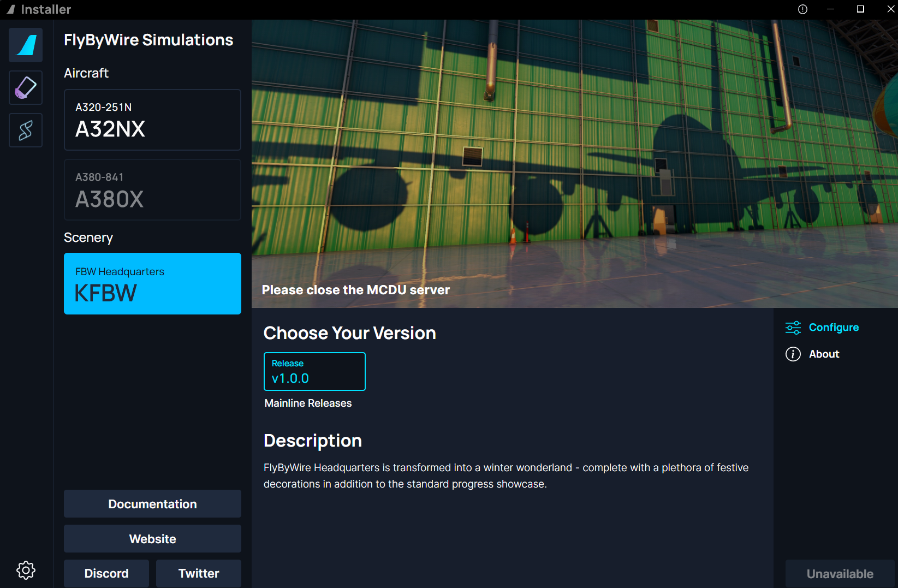Open the Discord button
The image size is (898, 588).
tap(106, 573)
